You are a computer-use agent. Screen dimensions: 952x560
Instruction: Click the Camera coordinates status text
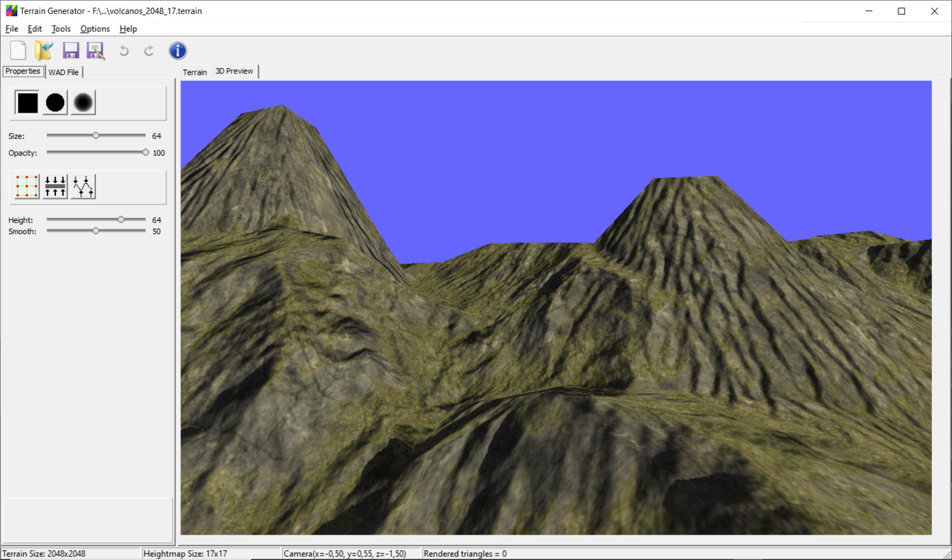[345, 554]
